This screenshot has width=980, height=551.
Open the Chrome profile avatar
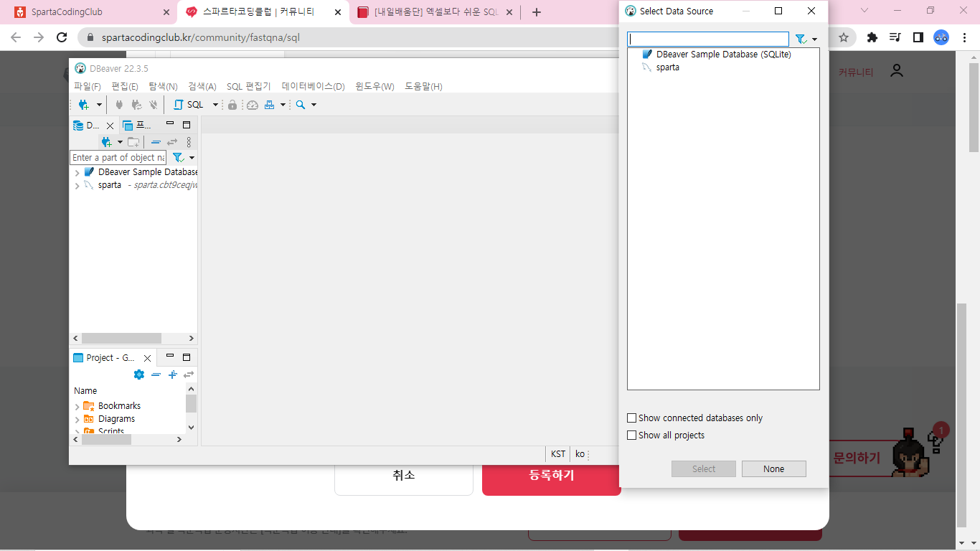point(941,37)
